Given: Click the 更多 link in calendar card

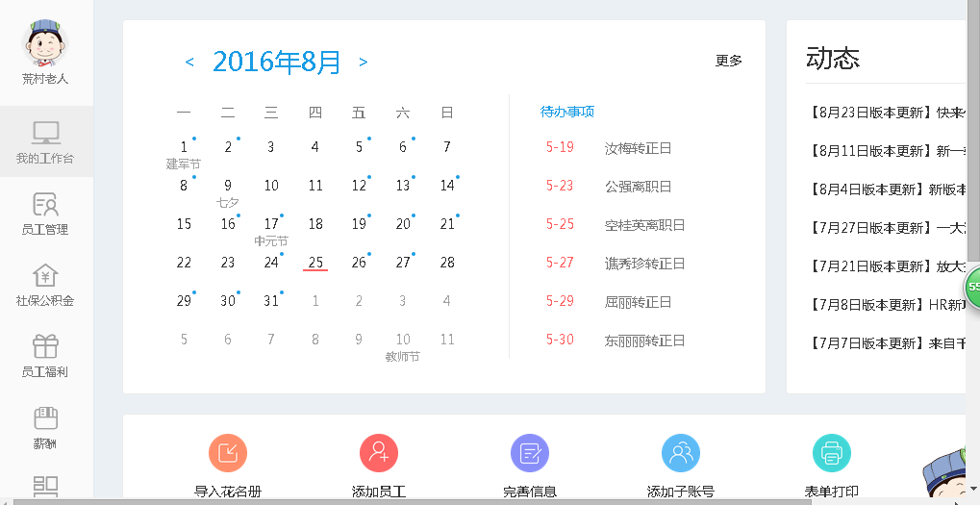Looking at the screenshot, I should pos(729,61).
